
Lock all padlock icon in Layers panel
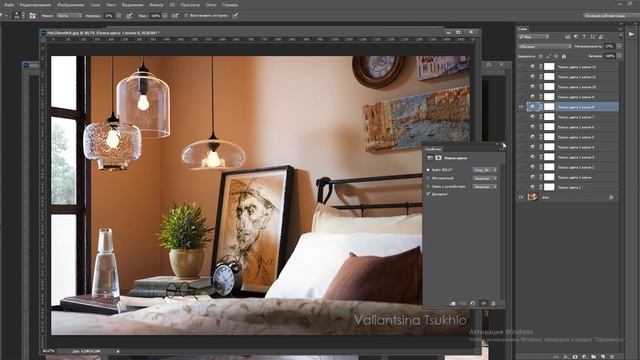(564, 56)
